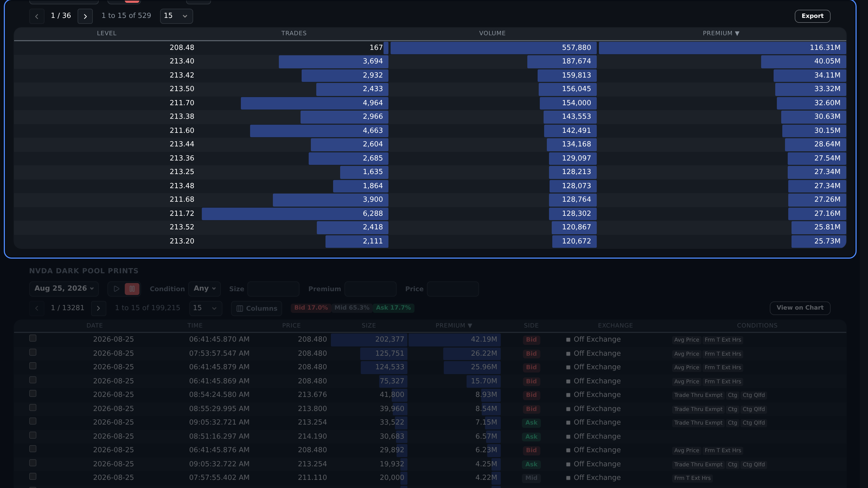The width and height of the screenshot is (868, 488).
Task: Open levels rows-per-page dropdown showing 15
Action: [176, 16]
